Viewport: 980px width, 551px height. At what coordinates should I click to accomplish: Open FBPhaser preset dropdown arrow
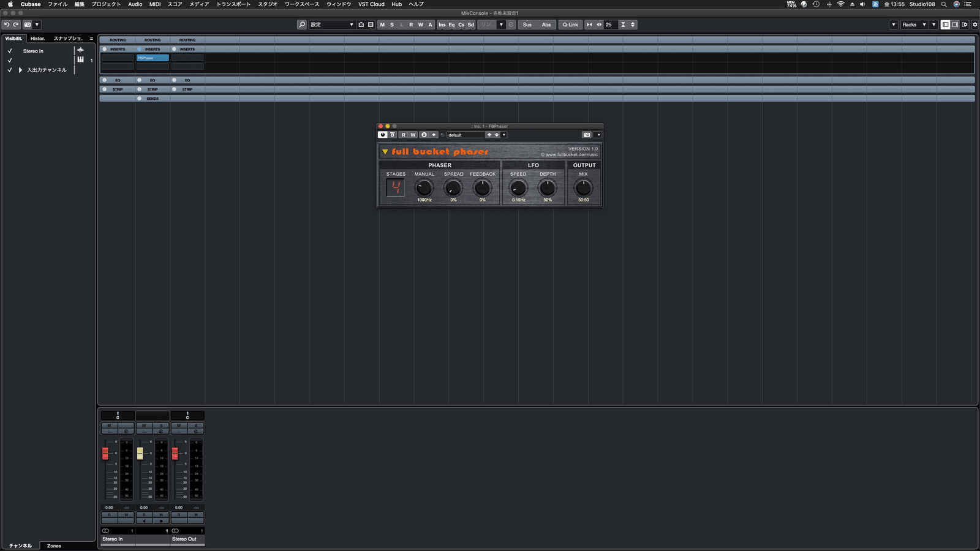(x=504, y=135)
